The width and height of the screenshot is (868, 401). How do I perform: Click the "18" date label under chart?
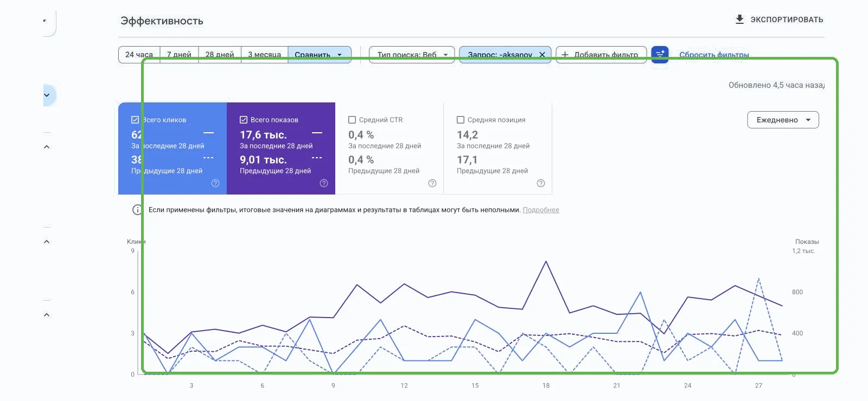coord(546,385)
